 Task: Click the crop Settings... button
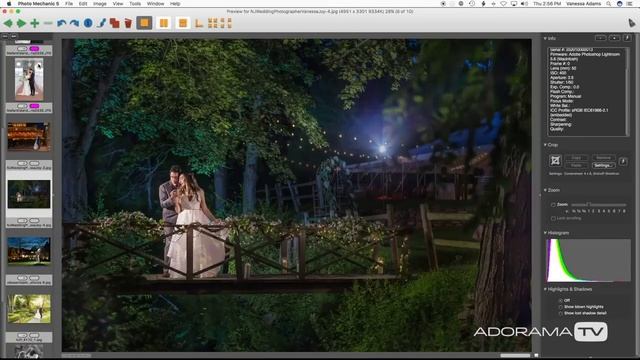(x=603, y=165)
